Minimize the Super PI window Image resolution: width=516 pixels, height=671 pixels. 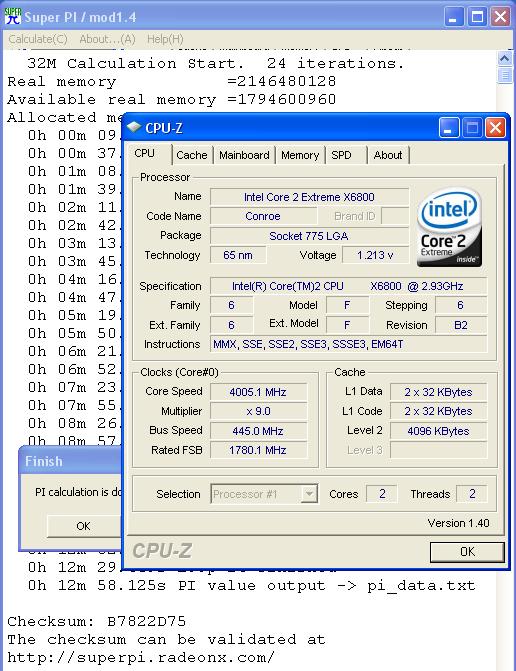coord(454,17)
